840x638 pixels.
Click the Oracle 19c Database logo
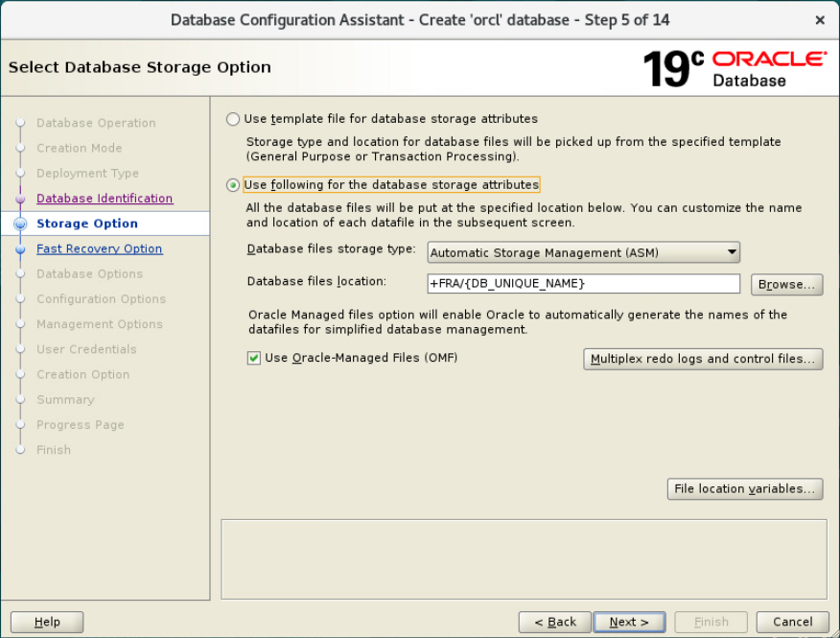coord(735,69)
